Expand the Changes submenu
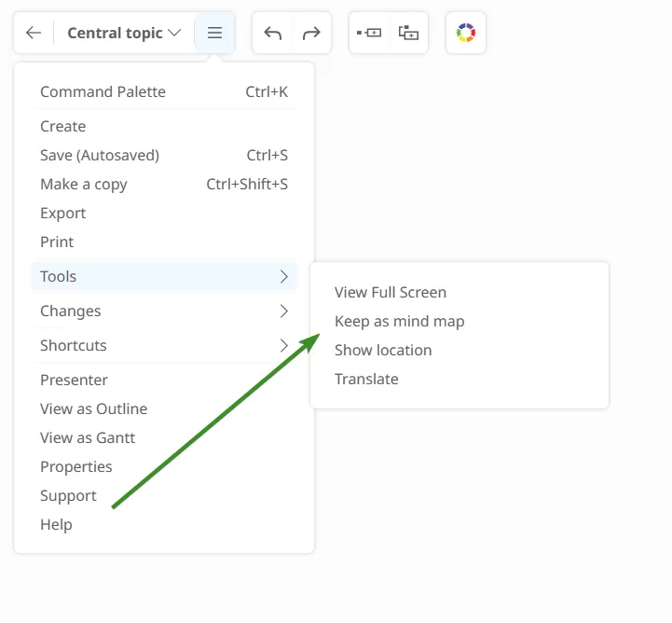 click(x=164, y=311)
